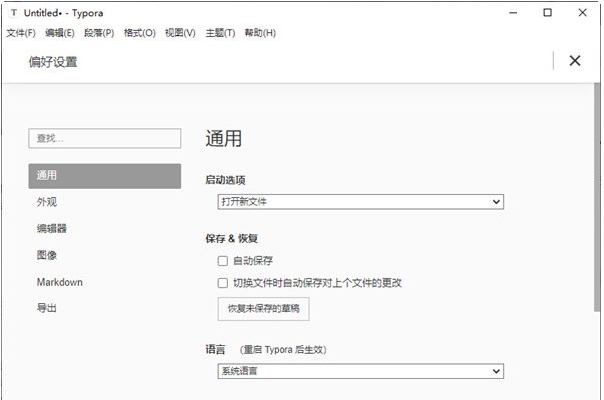604x400 pixels.
Task: Open the 启动选项 dropdown showing 打开新文件
Action: (361, 202)
